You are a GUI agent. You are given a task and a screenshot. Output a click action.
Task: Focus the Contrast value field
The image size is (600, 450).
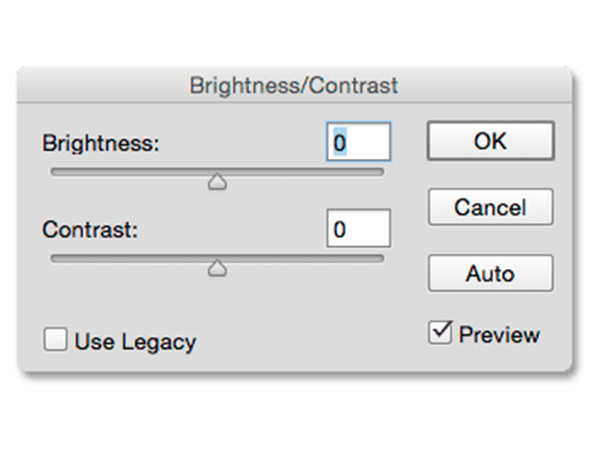coord(358,229)
